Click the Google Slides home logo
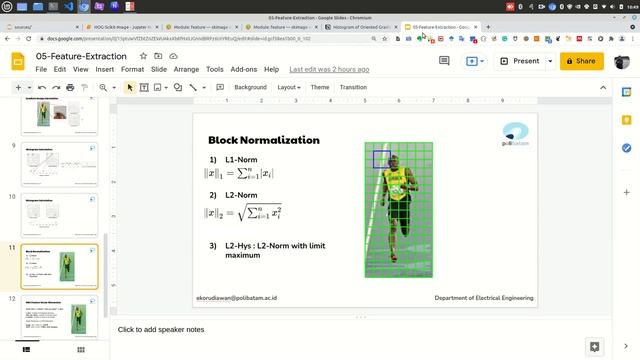 pyautogui.click(x=18, y=62)
